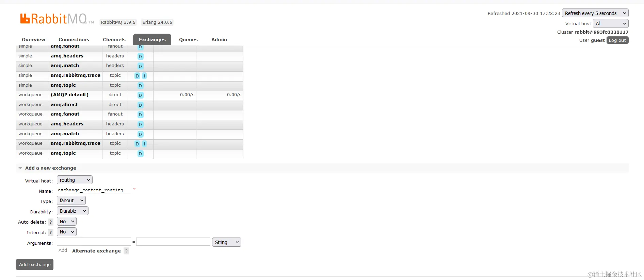Click the RabbitMQ logo

[x=57, y=19]
